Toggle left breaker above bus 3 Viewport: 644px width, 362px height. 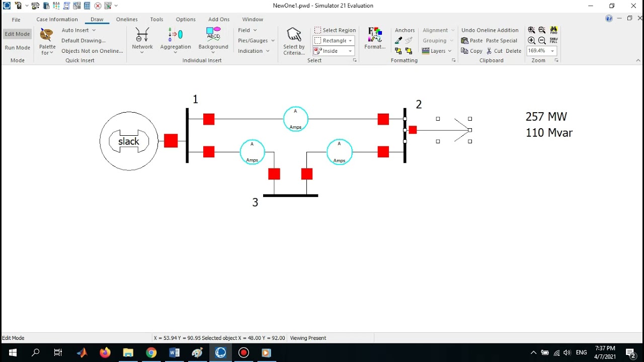pyautogui.click(x=274, y=174)
